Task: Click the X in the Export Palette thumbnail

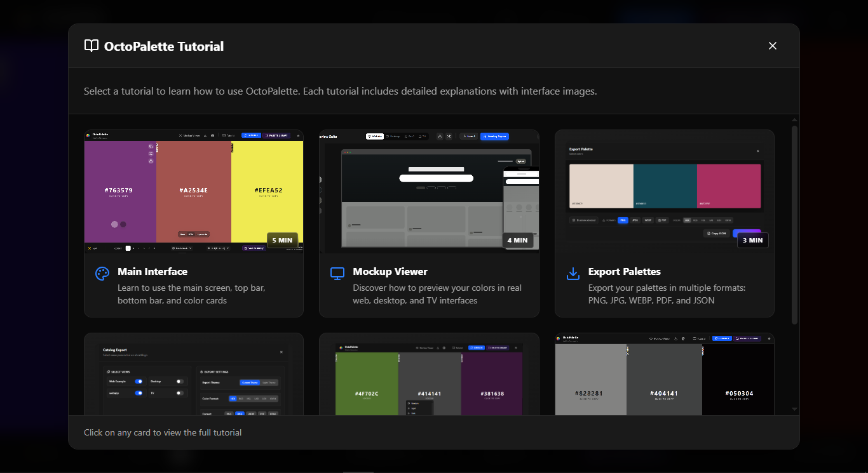Action: pyautogui.click(x=757, y=151)
